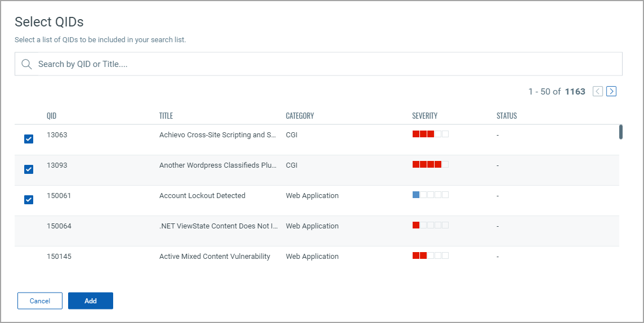Focus the Search by QID or Title field

tap(327, 64)
